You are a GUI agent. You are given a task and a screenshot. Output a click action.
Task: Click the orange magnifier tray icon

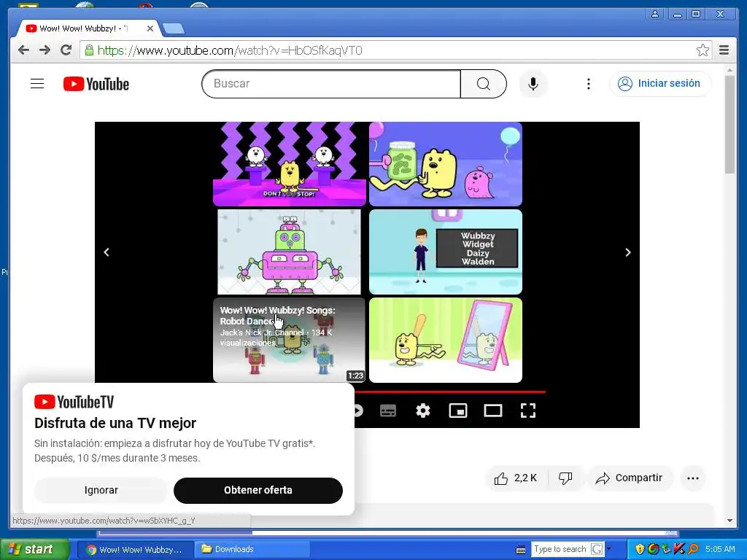pos(693,549)
